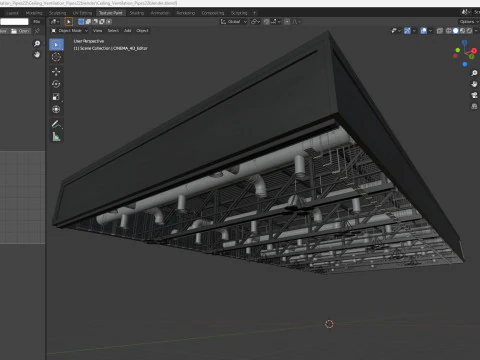Click the red X axis gizmo handle

click(x=474, y=51)
